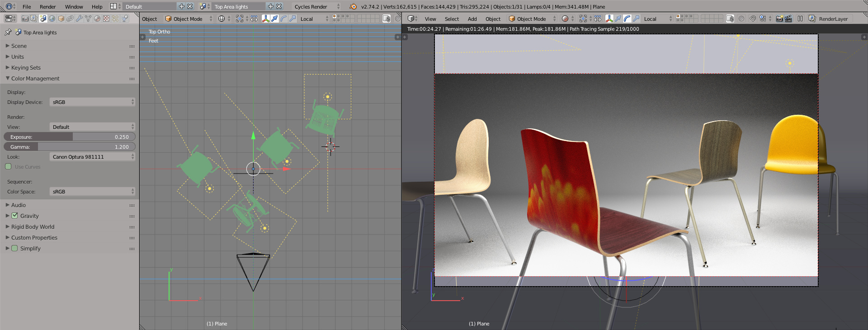Image resolution: width=868 pixels, height=330 pixels.
Task: Open the Sequencer Color Space dropdown
Action: coord(92,192)
